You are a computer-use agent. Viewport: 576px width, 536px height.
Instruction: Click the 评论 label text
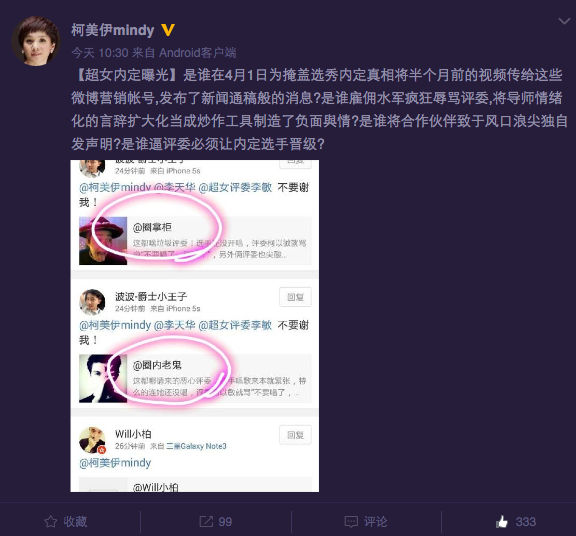click(x=375, y=522)
